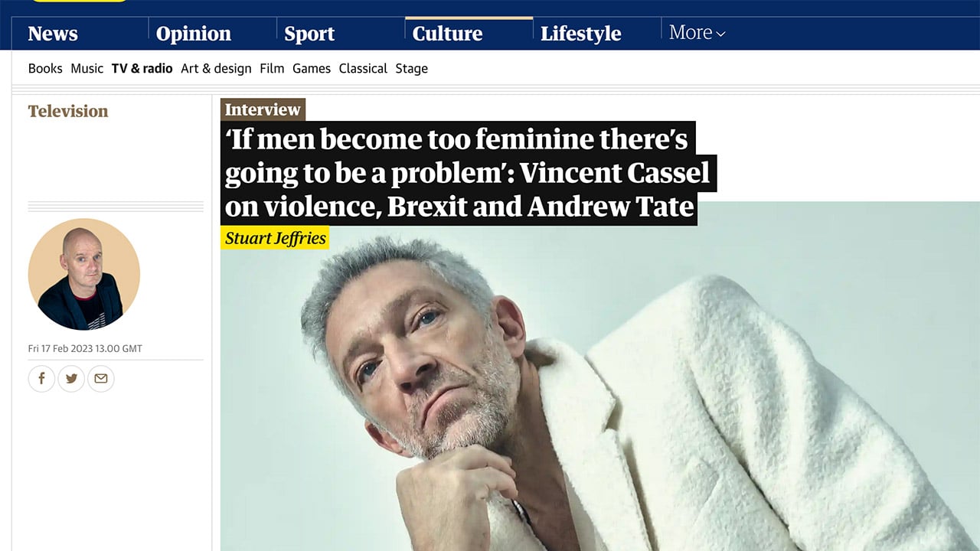The height and width of the screenshot is (551, 980).
Task: Expand the More navigation menu
Action: coord(697,33)
